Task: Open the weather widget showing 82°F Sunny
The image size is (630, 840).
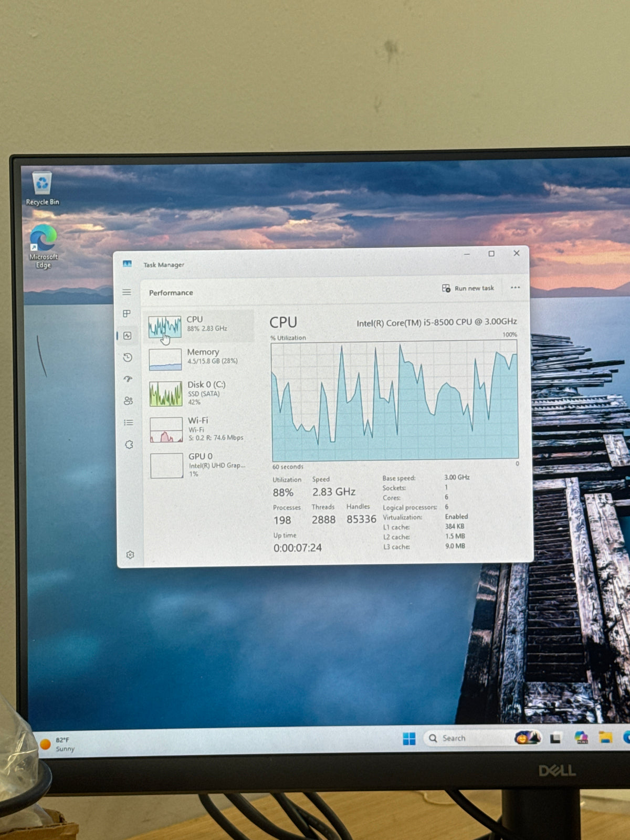Action: [58, 744]
